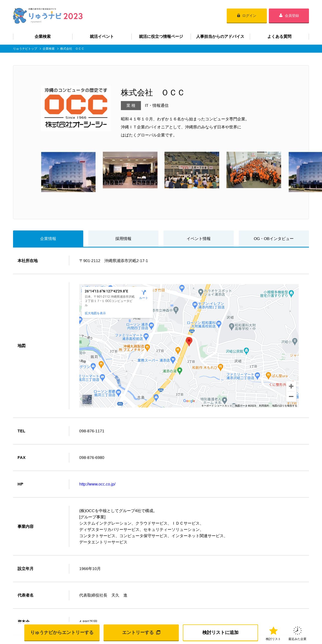This screenshot has height=644, width=322.
Task: Open よくある質問 menu item
Action: coord(279,37)
